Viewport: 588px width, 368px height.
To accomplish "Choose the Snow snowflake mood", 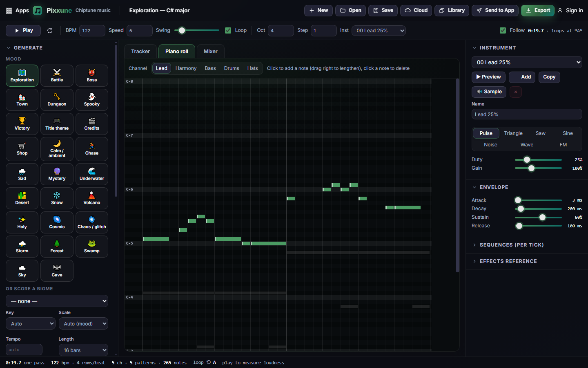I will click(57, 198).
